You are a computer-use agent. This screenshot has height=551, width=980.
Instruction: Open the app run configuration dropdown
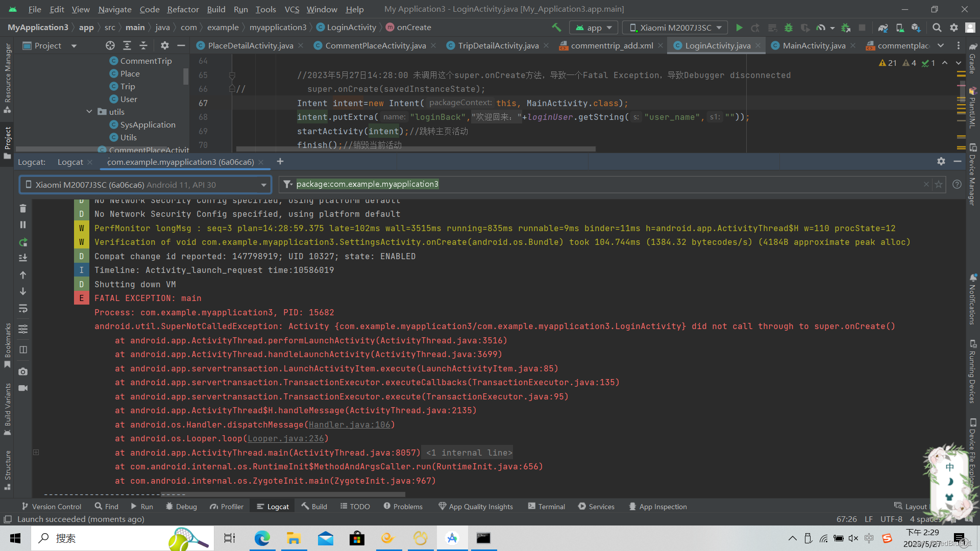594,28
